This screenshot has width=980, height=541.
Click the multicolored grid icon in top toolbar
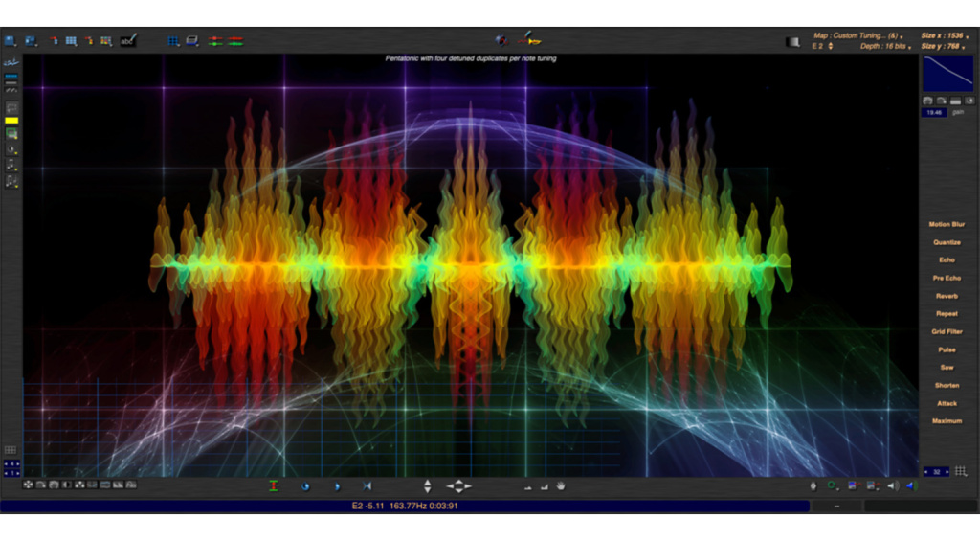[x=106, y=41]
